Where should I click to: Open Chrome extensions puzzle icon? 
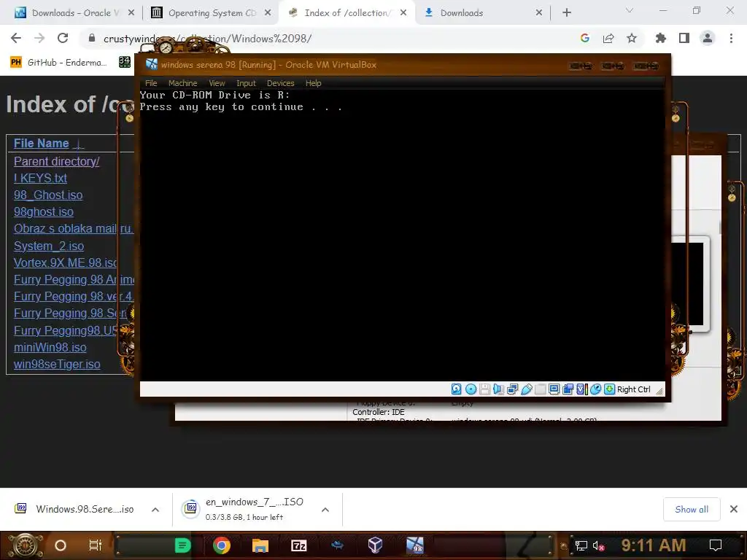[x=661, y=38]
